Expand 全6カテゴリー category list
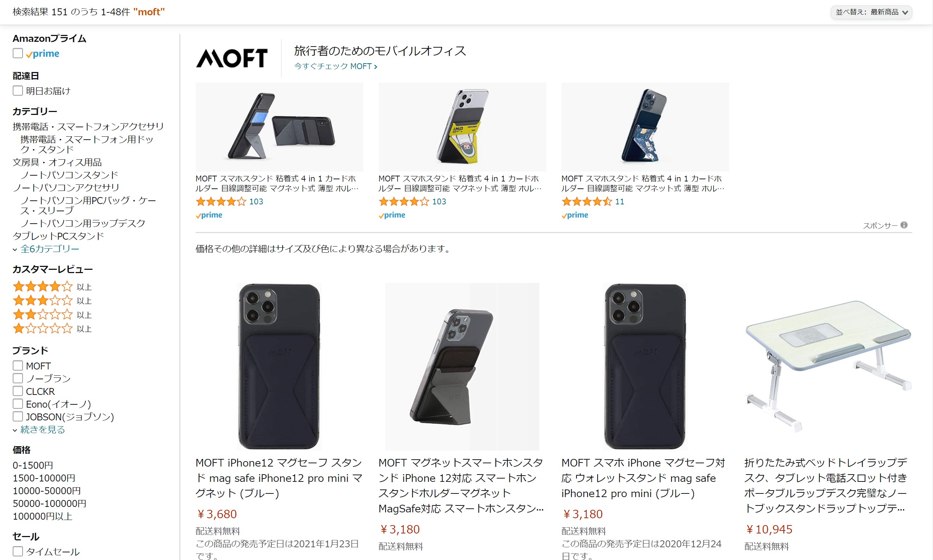 tap(49, 249)
